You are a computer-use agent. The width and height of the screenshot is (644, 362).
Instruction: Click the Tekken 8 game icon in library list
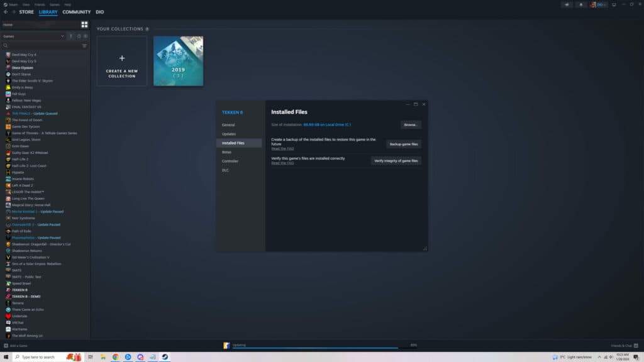click(8, 290)
